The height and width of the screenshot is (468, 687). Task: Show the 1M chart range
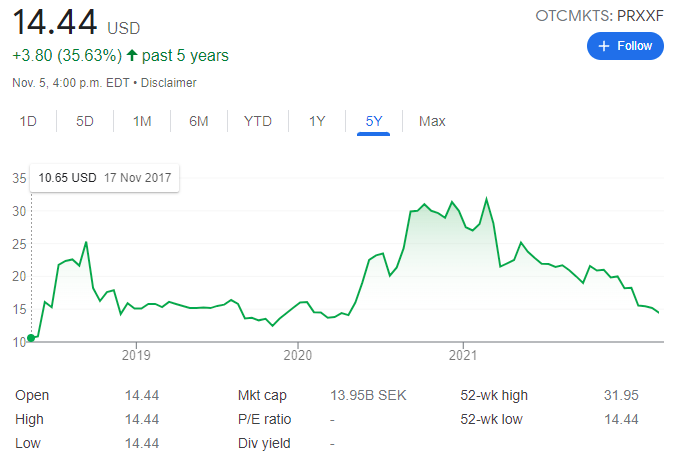tap(142, 121)
